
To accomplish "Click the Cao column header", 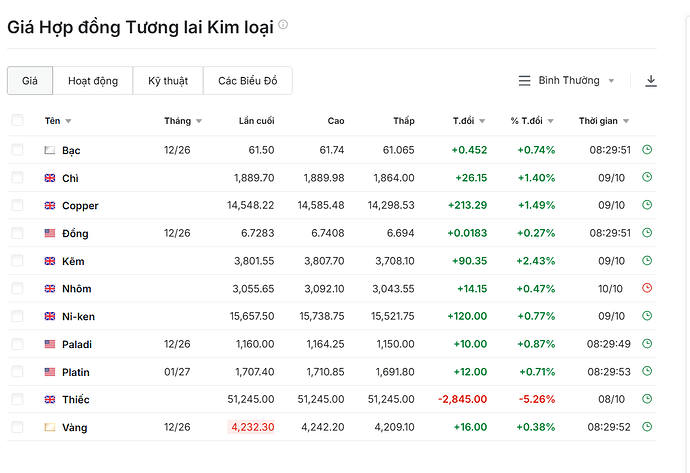I will (336, 121).
